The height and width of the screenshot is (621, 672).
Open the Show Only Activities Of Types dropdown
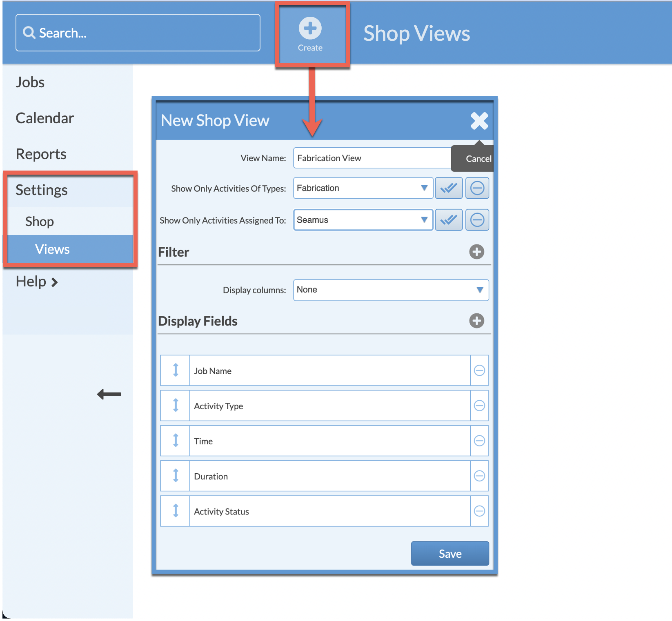tap(424, 188)
